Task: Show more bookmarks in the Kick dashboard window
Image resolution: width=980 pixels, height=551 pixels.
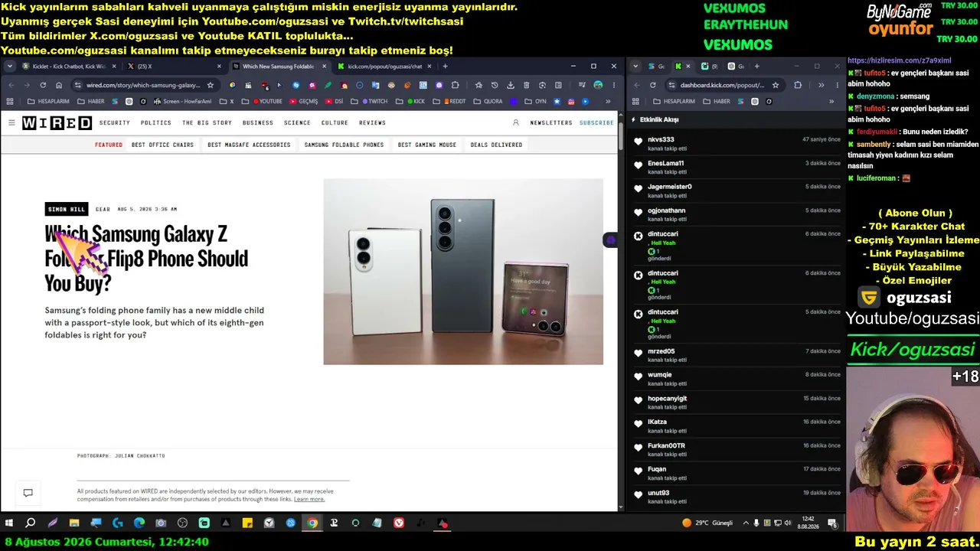Action: click(x=831, y=101)
